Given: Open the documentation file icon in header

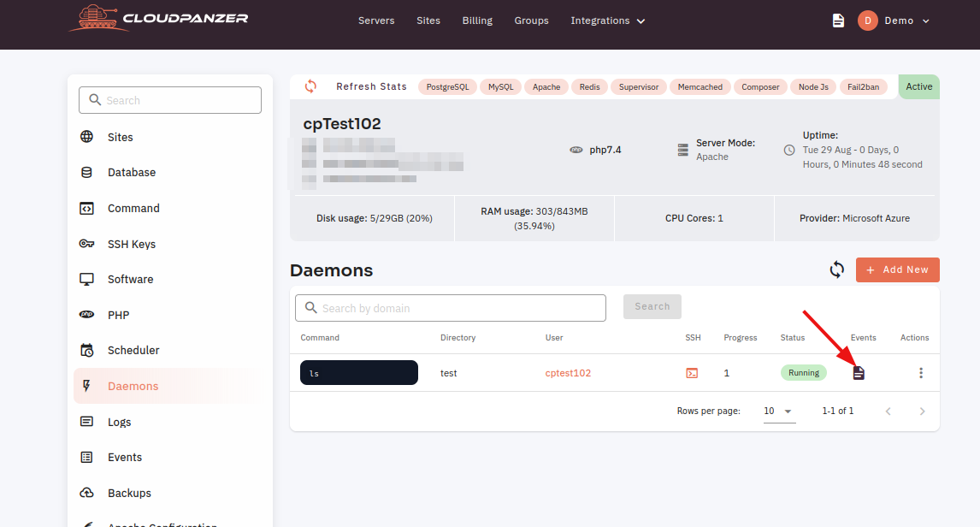Looking at the screenshot, I should (x=838, y=21).
